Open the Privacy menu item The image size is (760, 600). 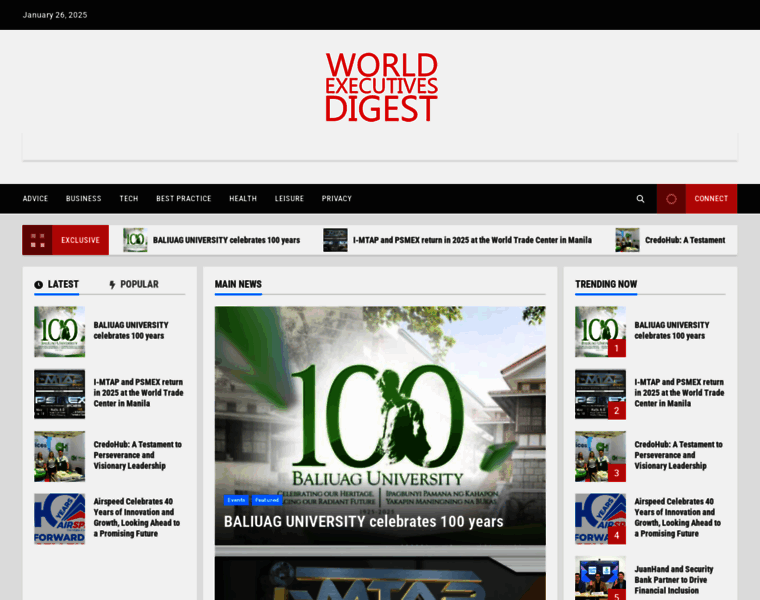coord(337,199)
